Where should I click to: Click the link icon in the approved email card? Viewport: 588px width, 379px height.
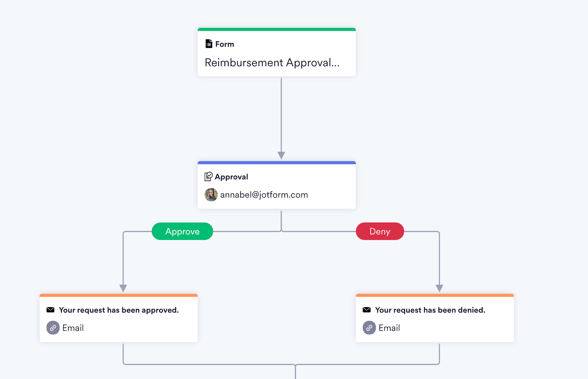pos(53,328)
